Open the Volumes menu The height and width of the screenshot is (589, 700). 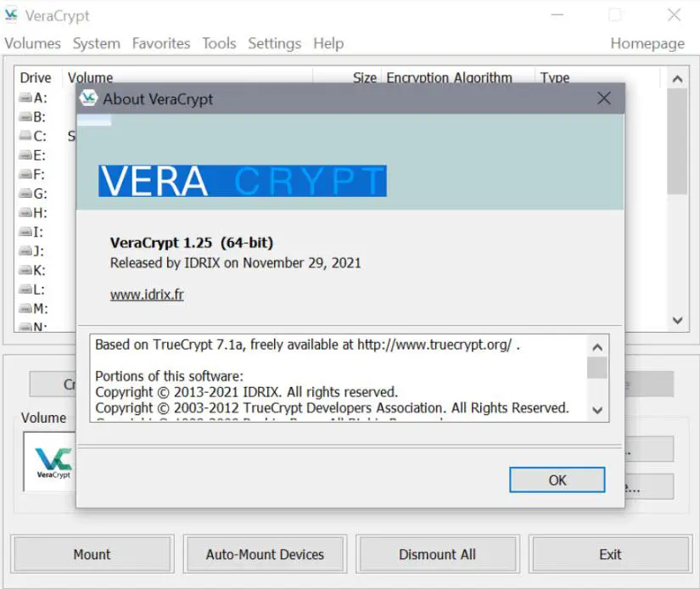(x=32, y=43)
